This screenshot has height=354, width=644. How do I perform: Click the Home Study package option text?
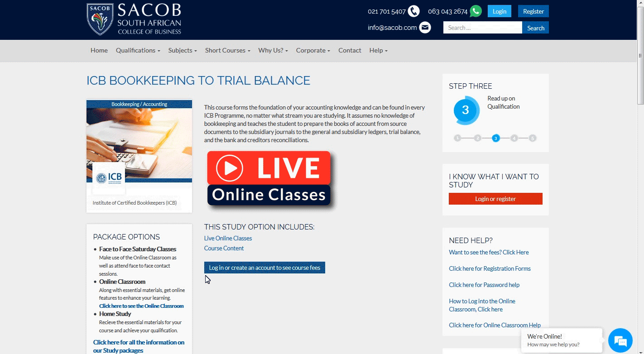115,314
